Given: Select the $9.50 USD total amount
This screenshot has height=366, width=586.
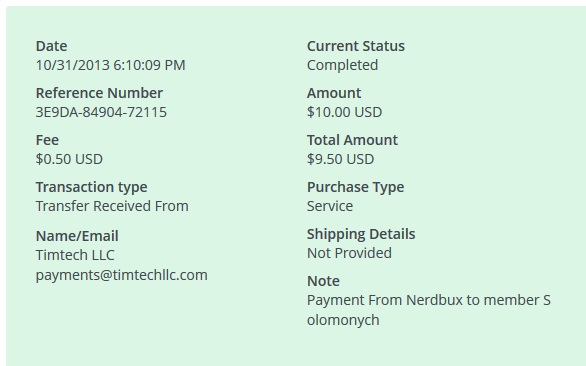Looking at the screenshot, I should [x=340, y=159].
